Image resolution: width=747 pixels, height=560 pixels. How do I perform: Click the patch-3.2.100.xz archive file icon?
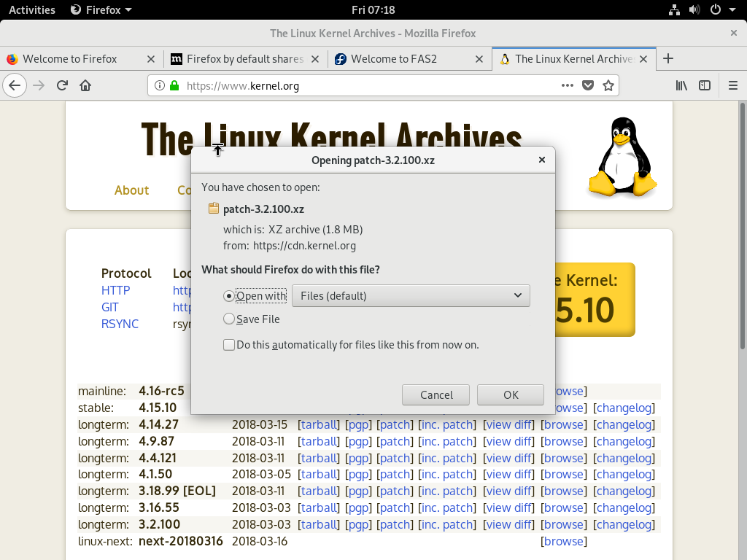[214, 209]
